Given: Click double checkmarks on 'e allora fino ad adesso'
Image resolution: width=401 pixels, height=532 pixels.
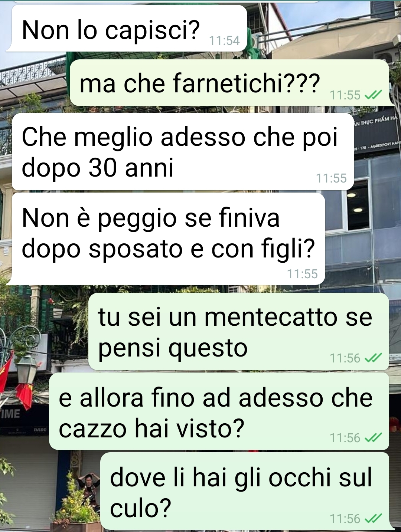Looking at the screenshot, I should point(373,438).
